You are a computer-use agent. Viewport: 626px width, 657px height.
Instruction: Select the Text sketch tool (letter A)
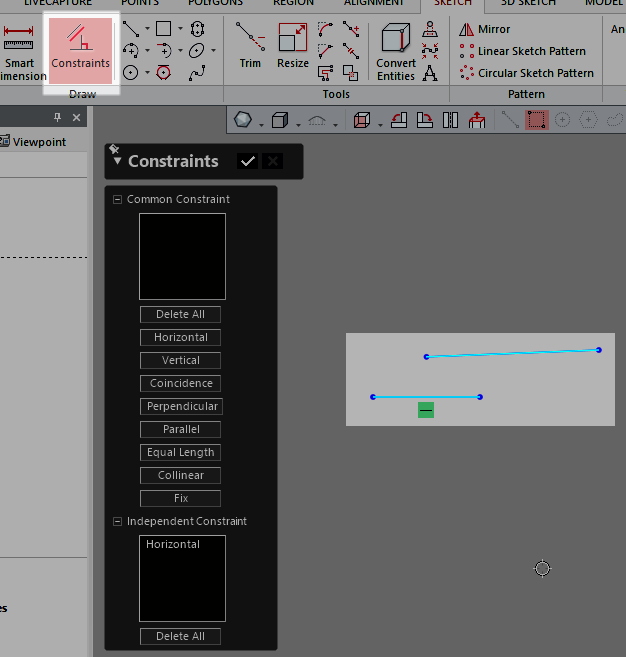pyautogui.click(x=430, y=73)
